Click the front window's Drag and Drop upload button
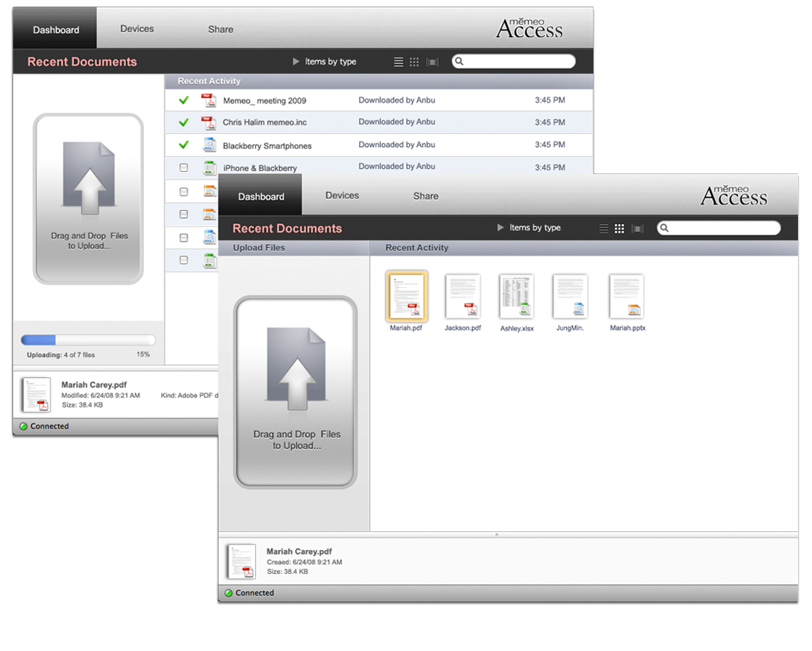Screen dimensions: 812x651 [x=296, y=391]
